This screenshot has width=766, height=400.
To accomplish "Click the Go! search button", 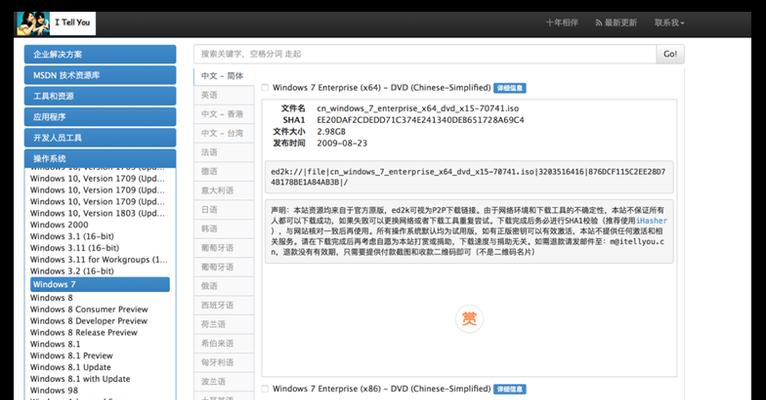I will [670, 54].
